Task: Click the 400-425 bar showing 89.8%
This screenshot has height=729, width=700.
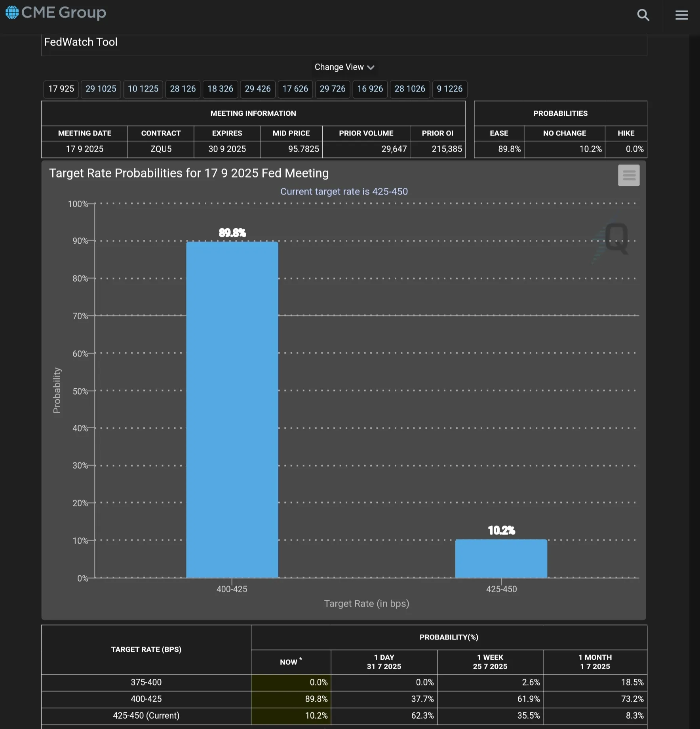Action: 232,408
